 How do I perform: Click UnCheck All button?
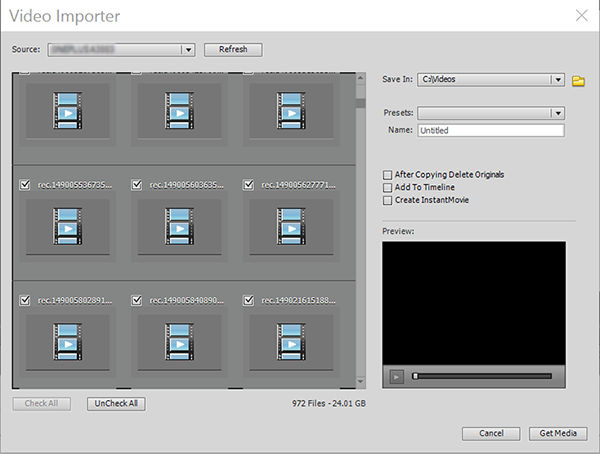point(116,403)
